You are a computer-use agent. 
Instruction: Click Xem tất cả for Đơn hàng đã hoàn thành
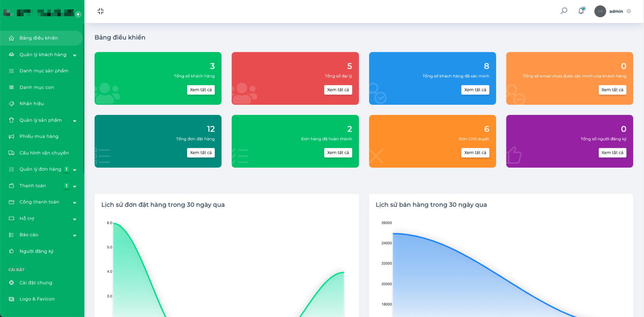(338, 153)
